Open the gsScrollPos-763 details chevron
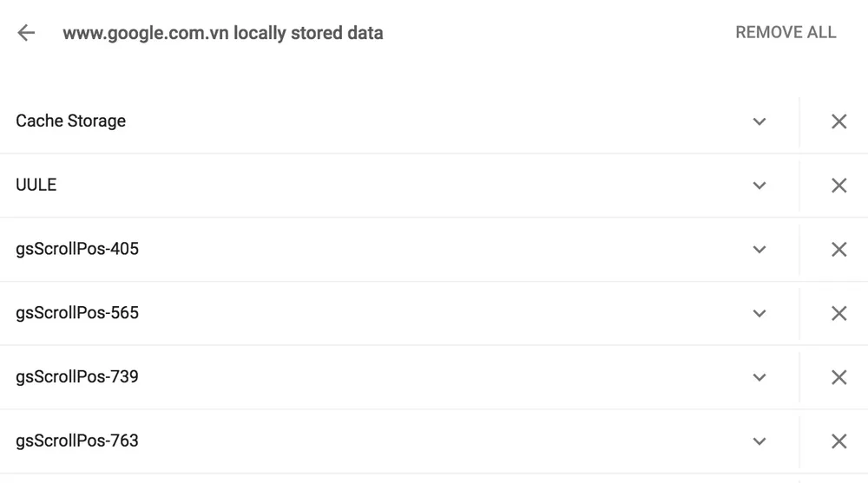 click(x=759, y=441)
